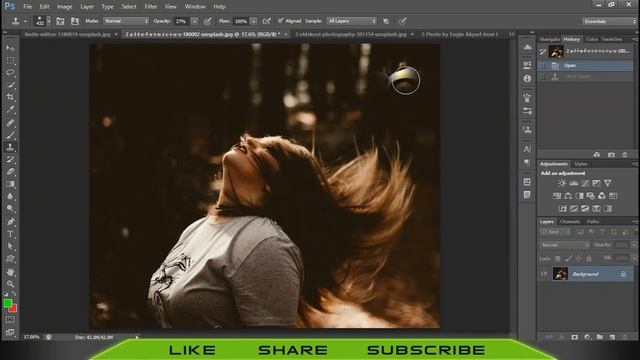
Task: Set the red background color swatch
Action: (13, 309)
